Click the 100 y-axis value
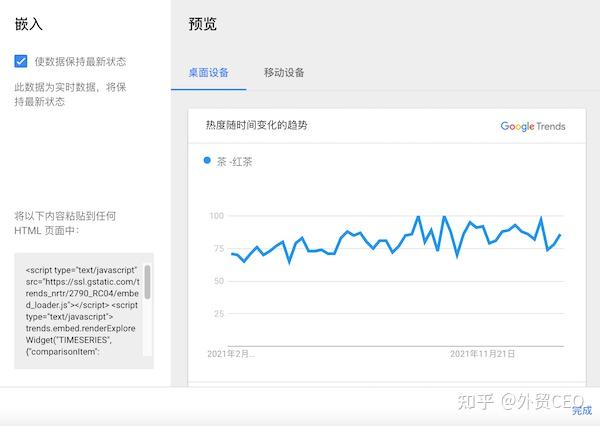This screenshot has height=426, width=600. [x=216, y=216]
